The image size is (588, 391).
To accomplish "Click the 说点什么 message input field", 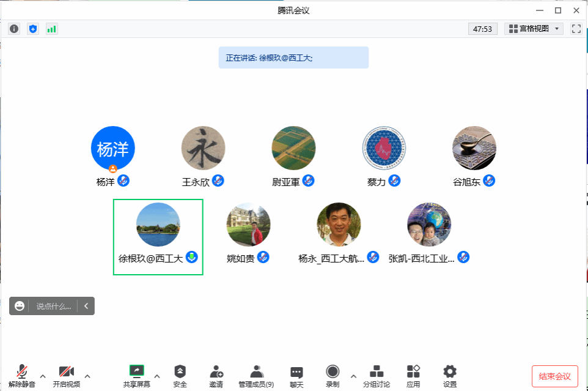I will [54, 306].
